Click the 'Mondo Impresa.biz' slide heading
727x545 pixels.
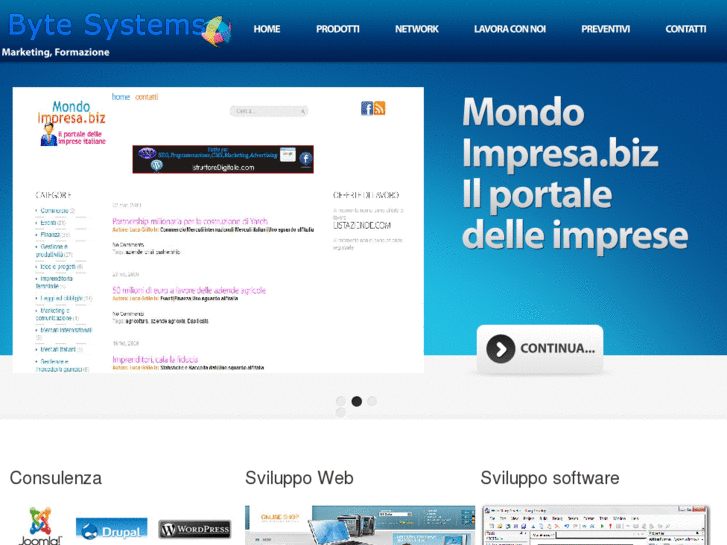560,132
